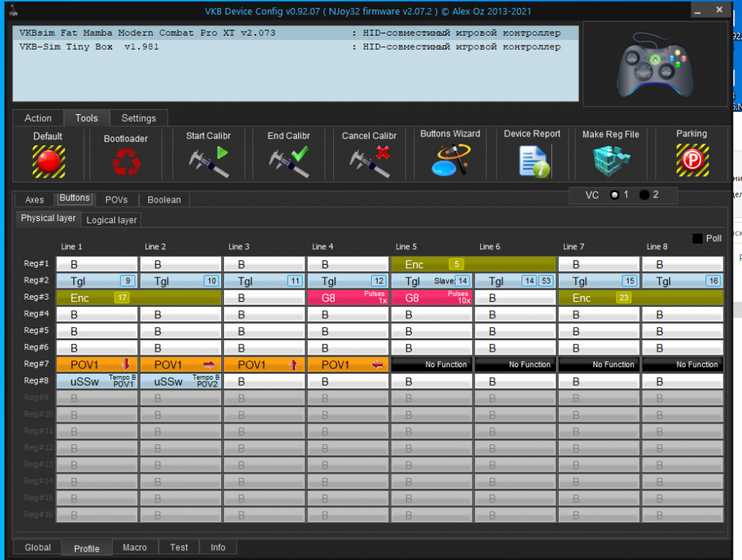
Task: Click B cell at Reg#8 Line 8
Action: coord(683,381)
